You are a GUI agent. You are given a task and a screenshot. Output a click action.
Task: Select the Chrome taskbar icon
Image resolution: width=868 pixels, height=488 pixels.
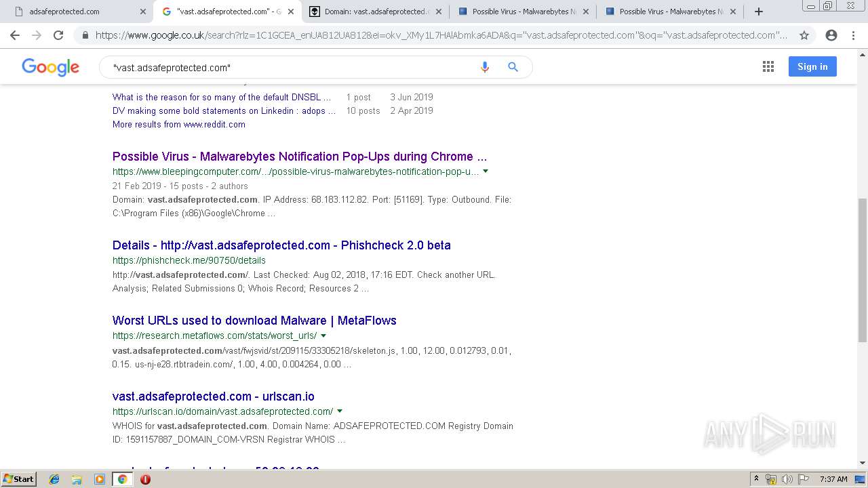pyautogui.click(x=122, y=479)
